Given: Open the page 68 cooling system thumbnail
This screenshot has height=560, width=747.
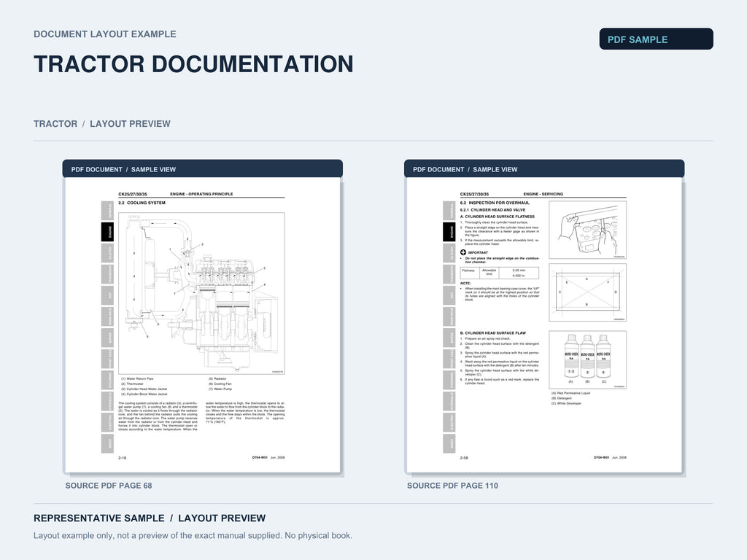Looking at the screenshot, I should tap(203, 325).
